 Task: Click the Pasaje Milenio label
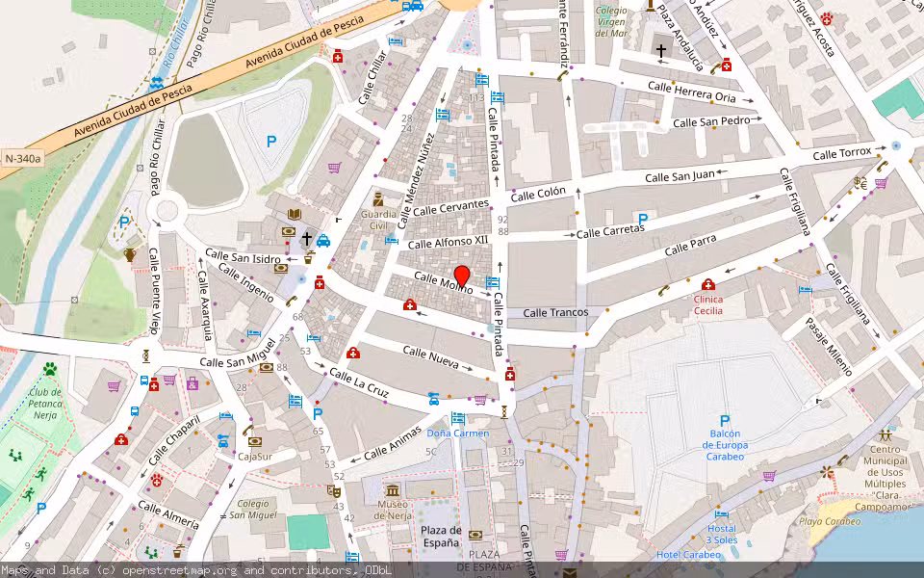click(x=829, y=347)
